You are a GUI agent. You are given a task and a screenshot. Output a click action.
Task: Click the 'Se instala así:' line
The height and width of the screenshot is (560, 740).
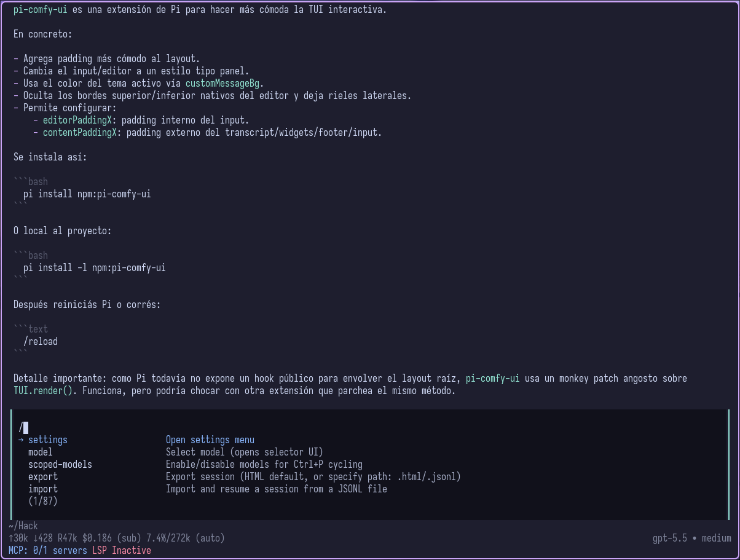click(50, 157)
